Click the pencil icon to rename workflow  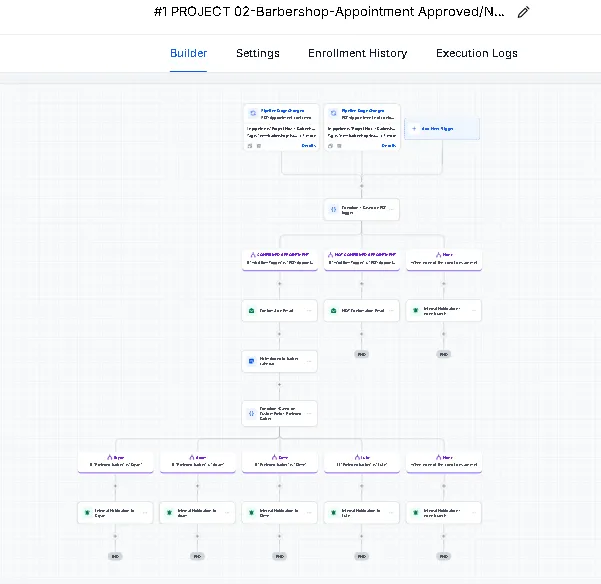click(x=524, y=12)
